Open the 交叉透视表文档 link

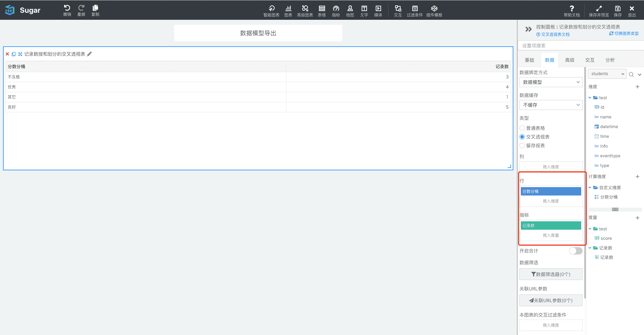pyautogui.click(x=555, y=35)
